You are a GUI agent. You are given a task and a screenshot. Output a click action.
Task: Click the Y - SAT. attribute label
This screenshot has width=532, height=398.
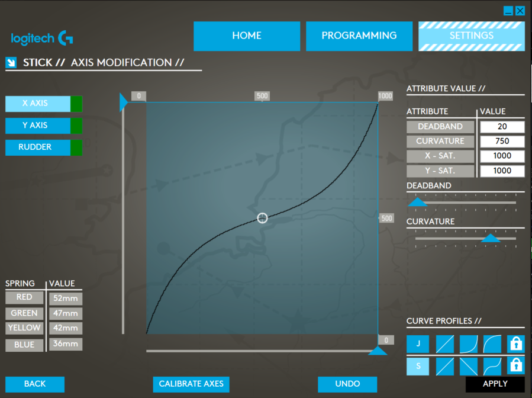coord(440,171)
